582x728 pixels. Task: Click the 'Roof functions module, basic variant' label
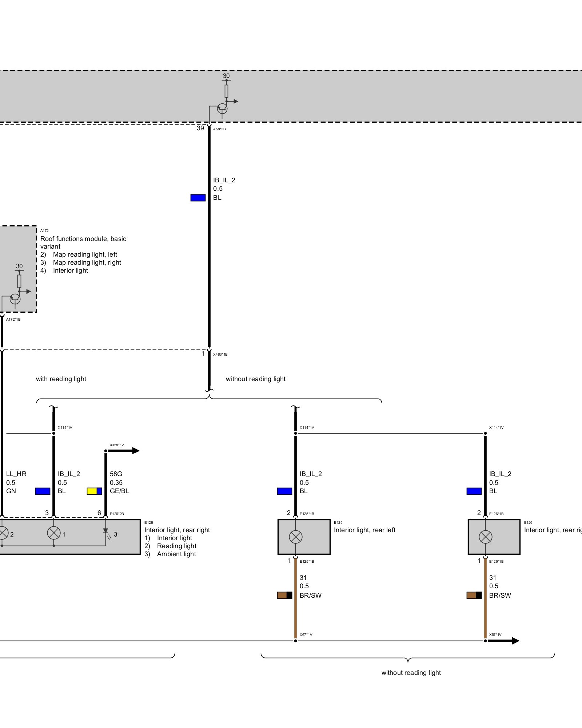coord(83,242)
